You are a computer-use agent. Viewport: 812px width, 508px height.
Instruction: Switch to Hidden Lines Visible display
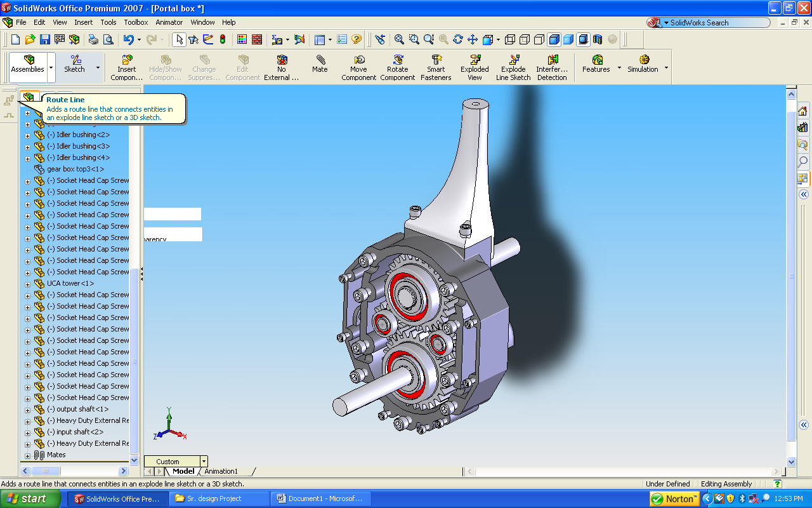pos(525,39)
